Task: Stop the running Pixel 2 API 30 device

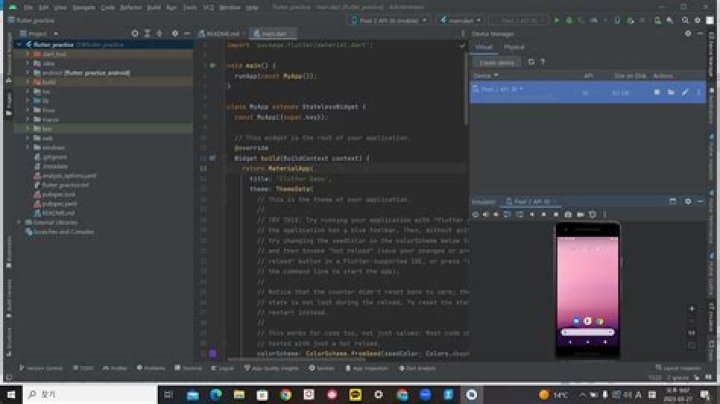Action: 657,92
